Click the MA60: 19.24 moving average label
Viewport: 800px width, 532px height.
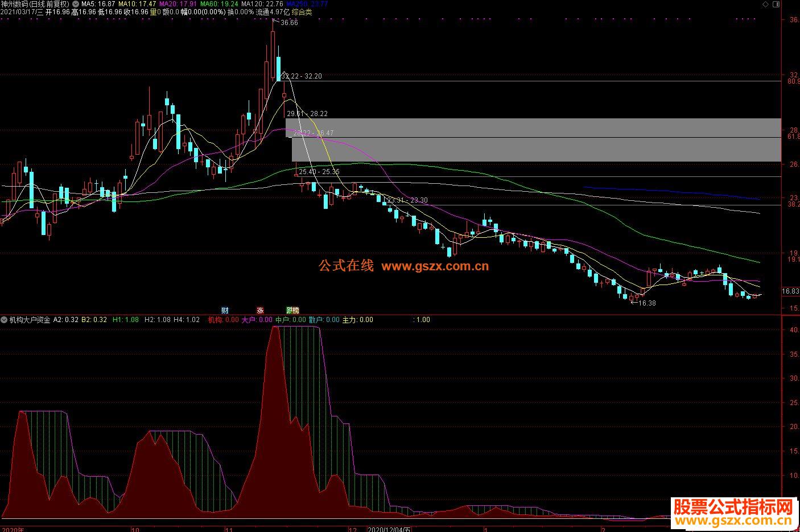tap(219, 4)
